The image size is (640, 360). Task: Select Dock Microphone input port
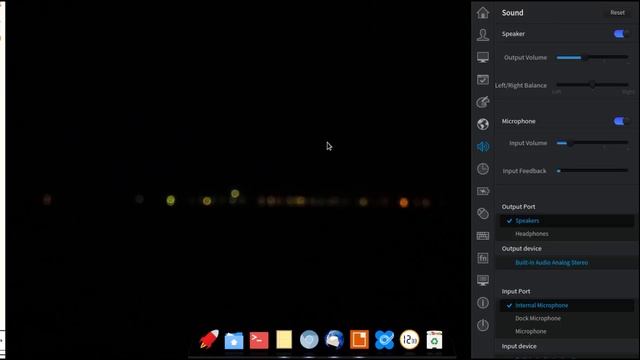click(x=567, y=318)
